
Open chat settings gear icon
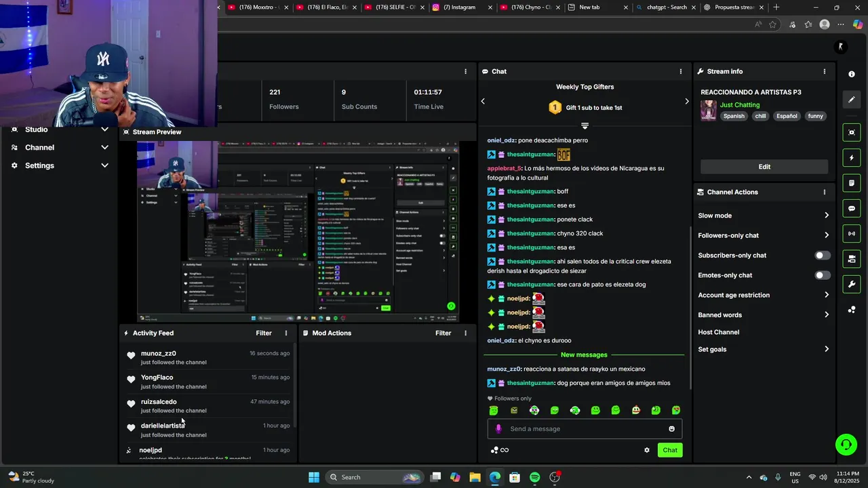click(x=647, y=450)
